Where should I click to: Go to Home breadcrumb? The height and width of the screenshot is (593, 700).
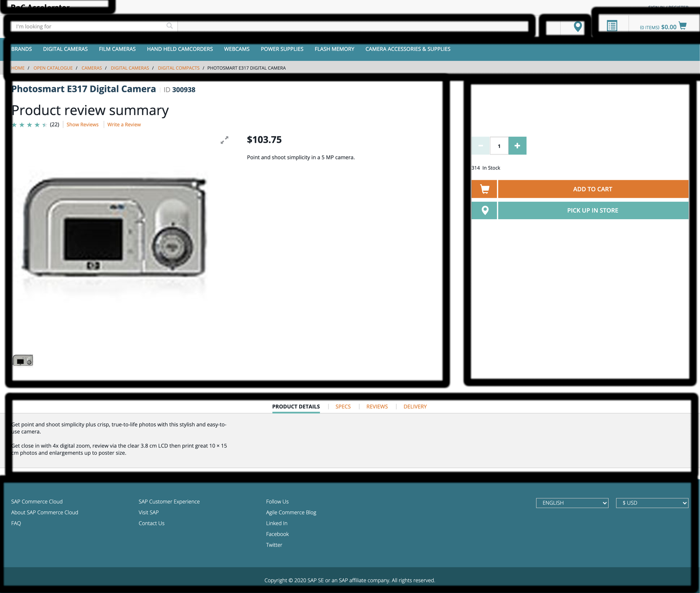[18, 68]
